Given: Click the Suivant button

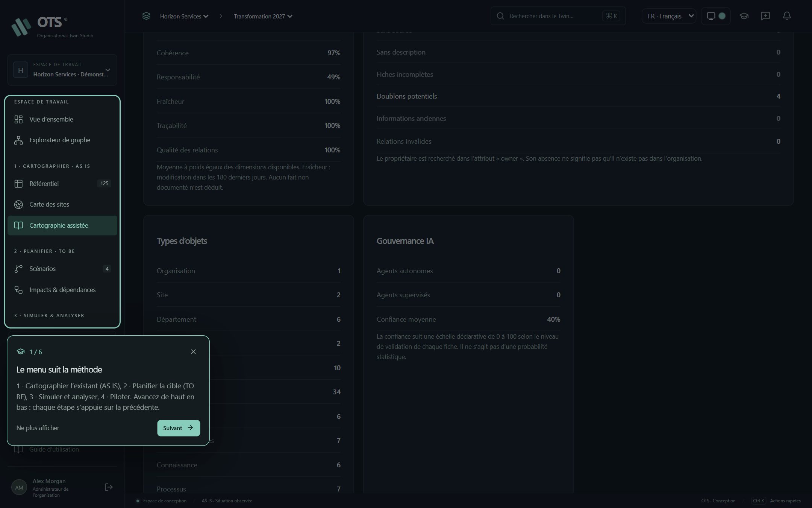Looking at the screenshot, I should [x=179, y=428].
